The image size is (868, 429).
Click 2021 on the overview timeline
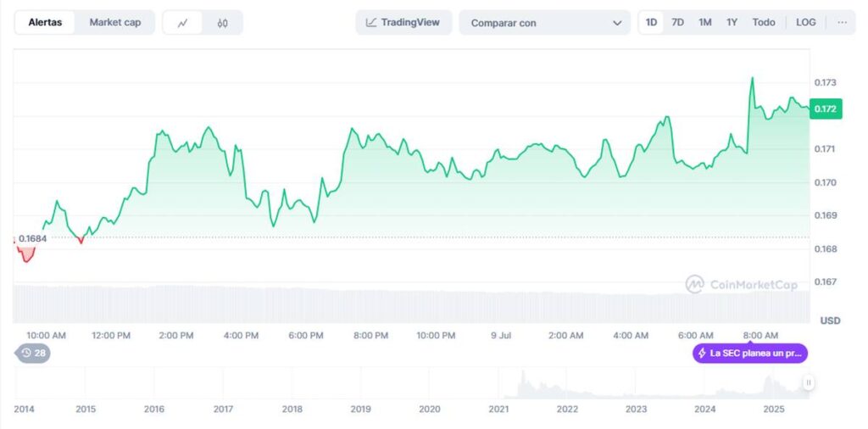tap(498, 409)
